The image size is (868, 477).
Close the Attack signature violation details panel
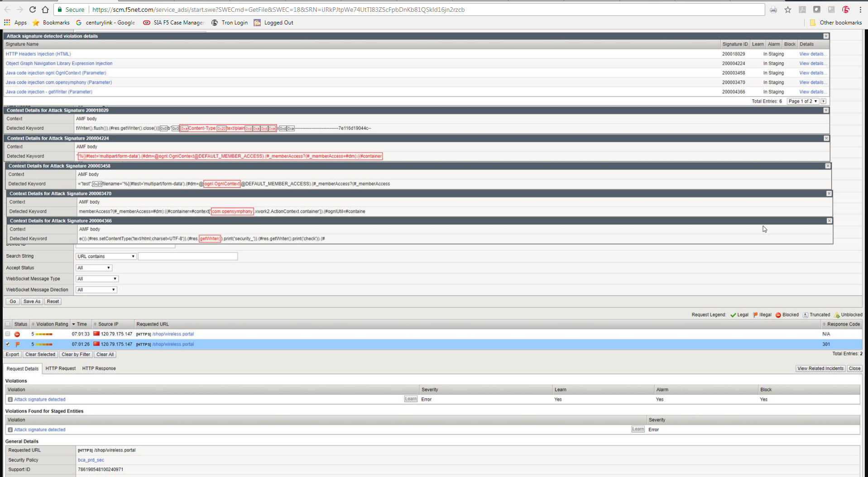pos(826,36)
